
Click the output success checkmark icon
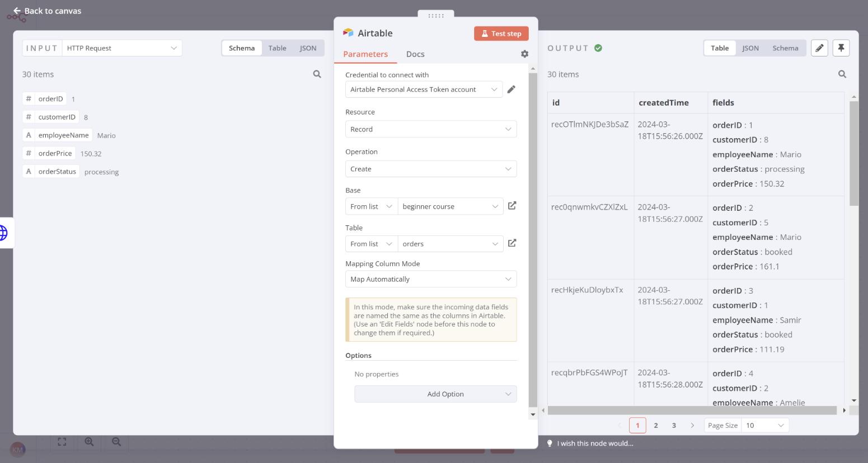598,48
